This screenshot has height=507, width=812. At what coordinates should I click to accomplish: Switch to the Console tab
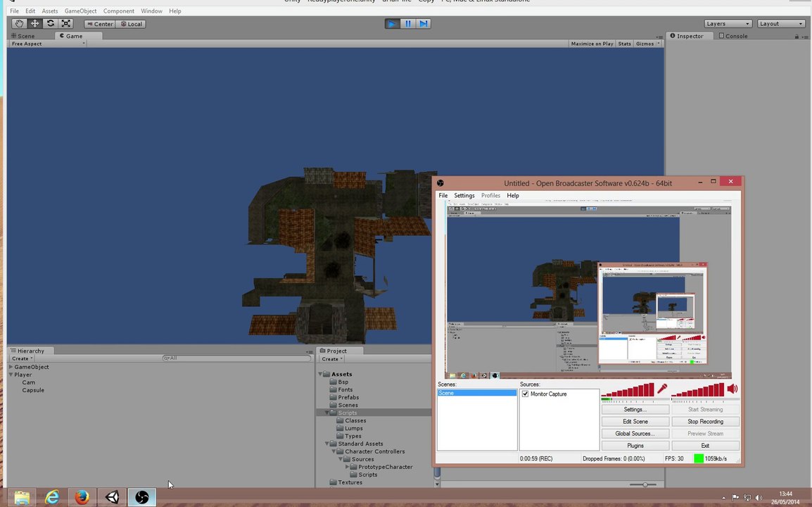pos(732,36)
